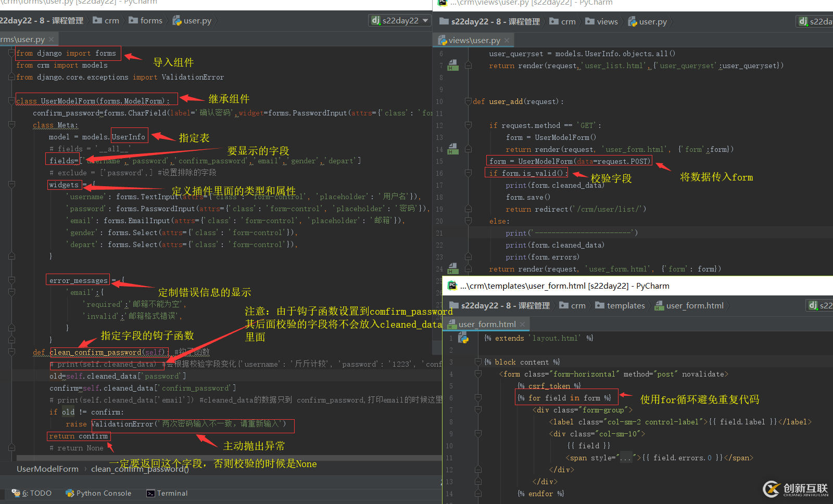833x504 pixels.
Task: Open the Django run configuration dropdown s22day22
Action: pyautogui.click(x=400, y=20)
